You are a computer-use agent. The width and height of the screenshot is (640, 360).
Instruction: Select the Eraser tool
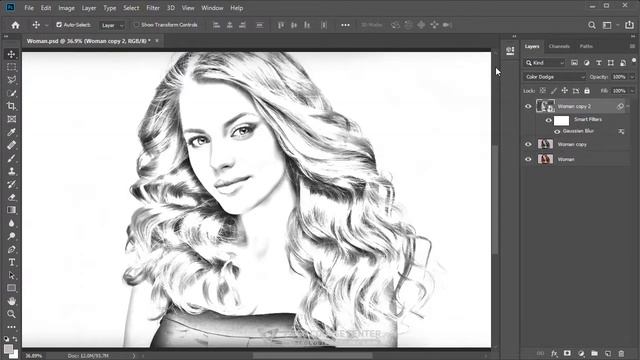11,198
